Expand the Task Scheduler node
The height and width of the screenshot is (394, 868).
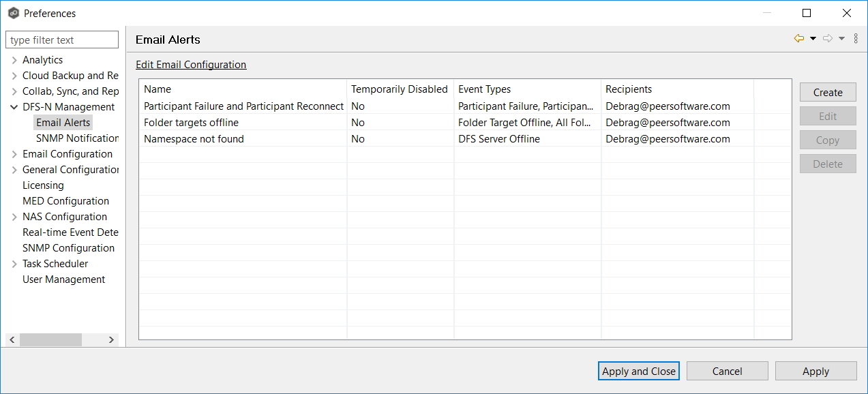click(x=14, y=264)
